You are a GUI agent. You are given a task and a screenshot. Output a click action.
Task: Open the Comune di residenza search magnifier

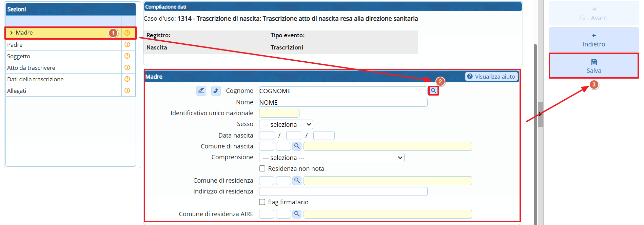point(297,181)
